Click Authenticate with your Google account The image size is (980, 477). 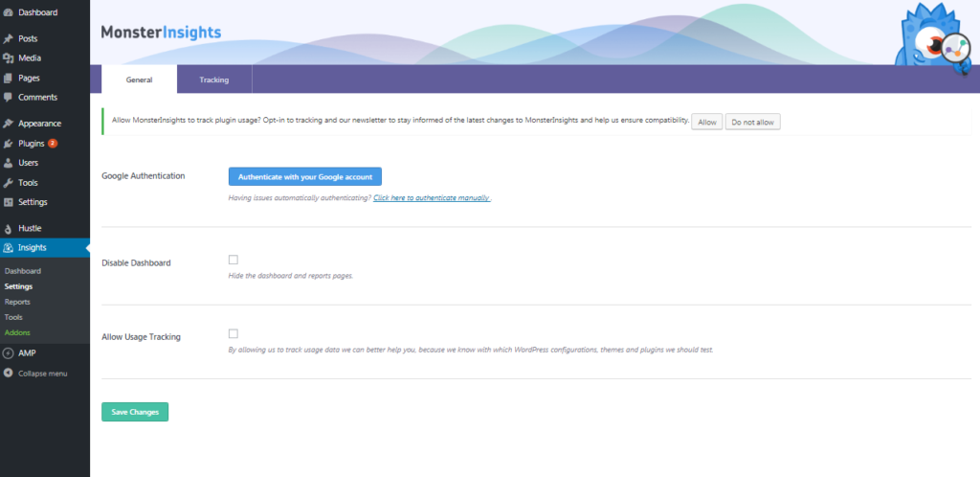coord(305,177)
